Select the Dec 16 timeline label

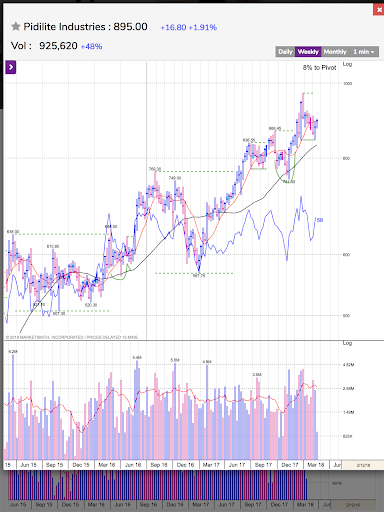click(x=185, y=465)
